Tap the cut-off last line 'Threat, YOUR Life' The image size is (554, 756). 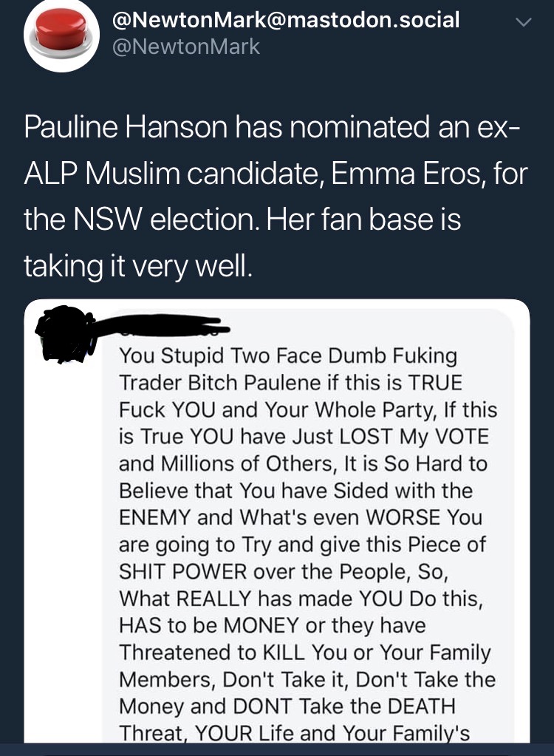[x=294, y=733]
